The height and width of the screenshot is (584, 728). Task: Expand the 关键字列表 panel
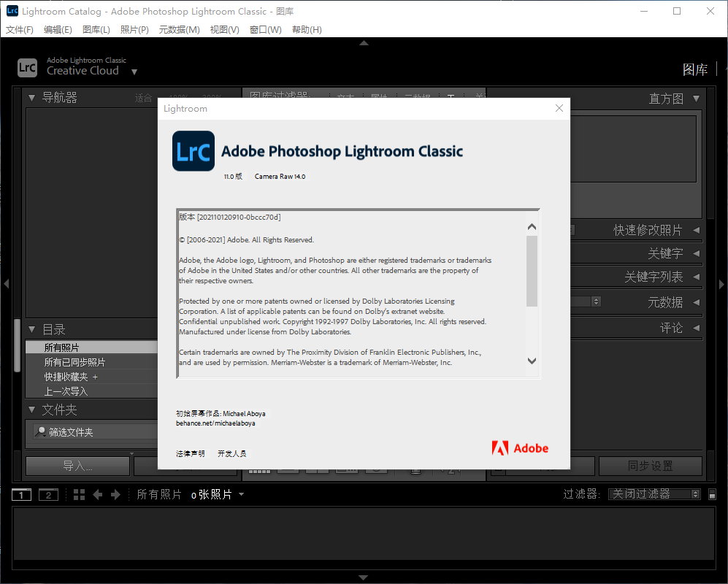(x=696, y=277)
